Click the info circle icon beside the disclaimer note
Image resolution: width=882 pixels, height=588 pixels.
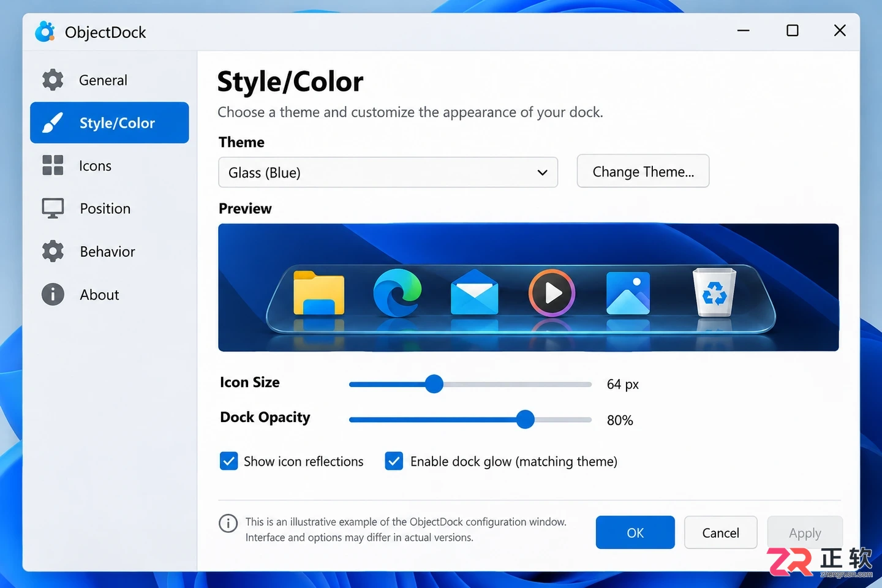[228, 523]
